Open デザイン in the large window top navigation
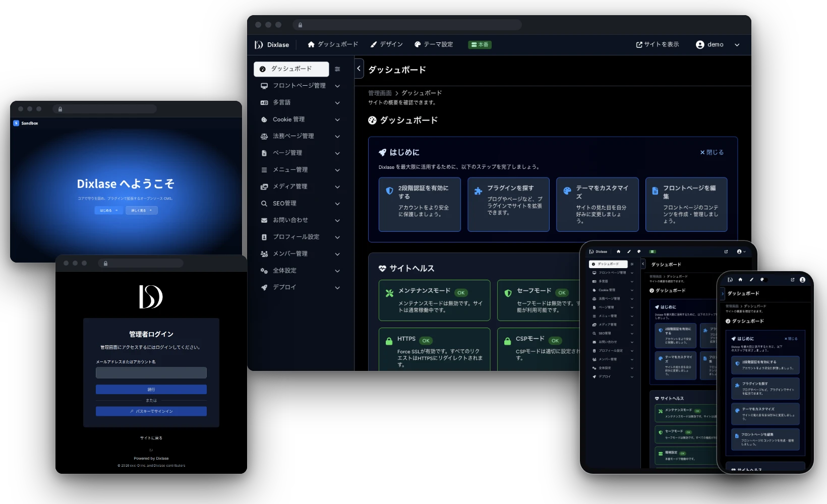 (x=386, y=44)
